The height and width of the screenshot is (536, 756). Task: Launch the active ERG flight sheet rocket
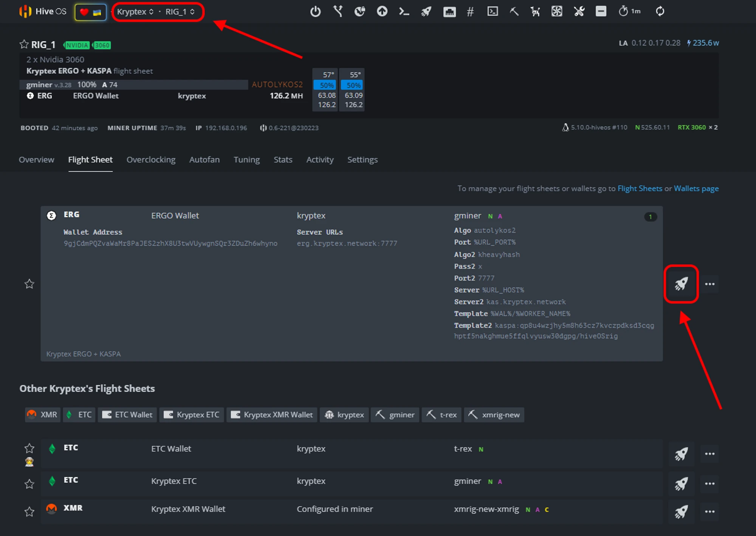(681, 284)
